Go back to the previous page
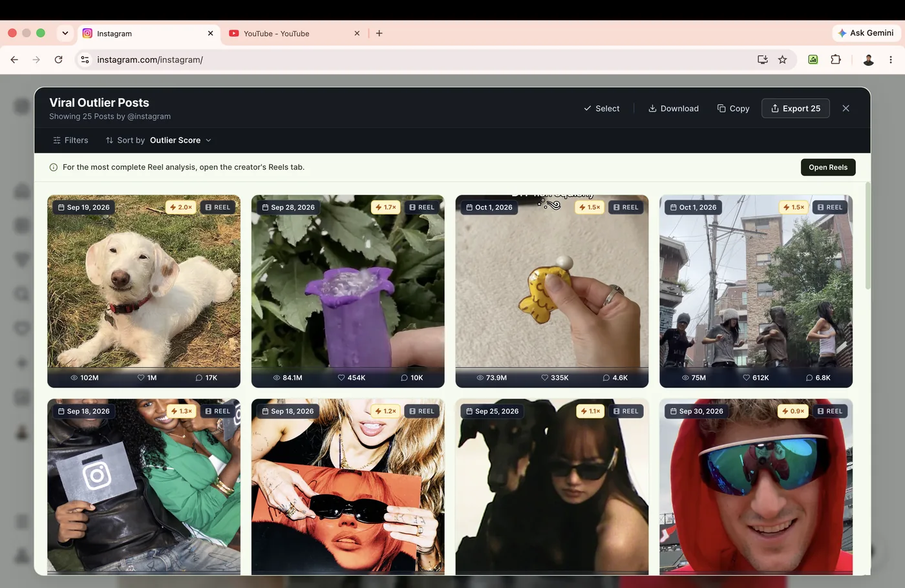905x588 pixels. click(14, 59)
